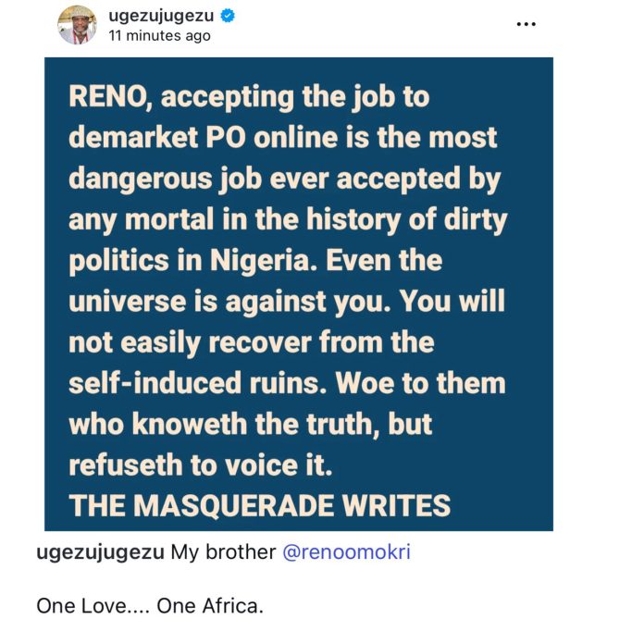Click the "dangerous job ever accepted by" line
Viewport: 644px width, 644px height.
pyautogui.click(x=285, y=180)
